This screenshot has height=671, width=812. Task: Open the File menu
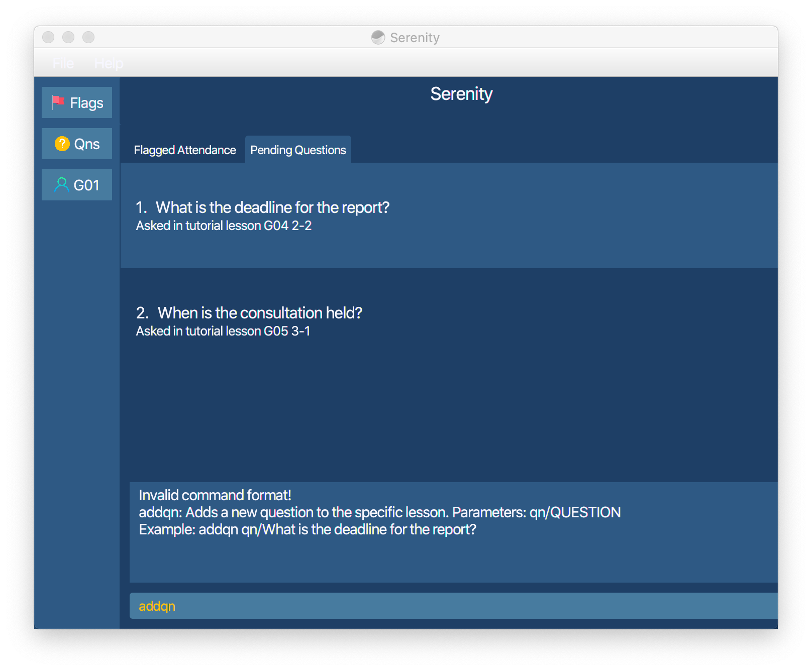[63, 63]
